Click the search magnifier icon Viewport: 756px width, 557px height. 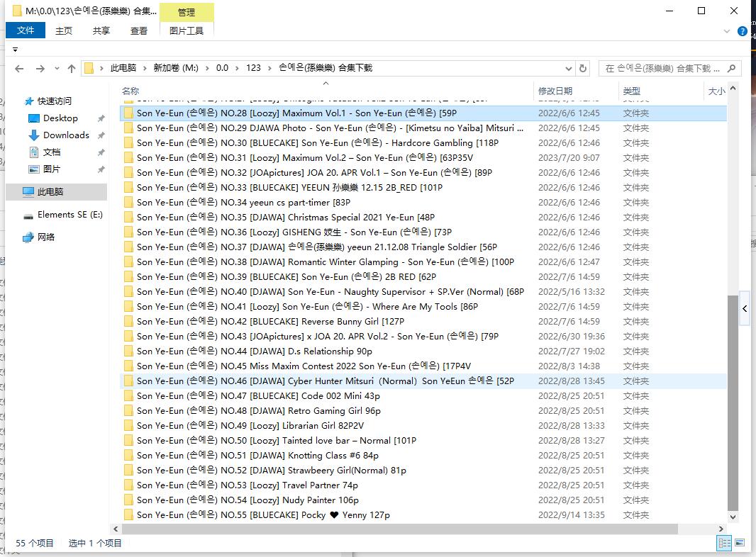pos(731,69)
